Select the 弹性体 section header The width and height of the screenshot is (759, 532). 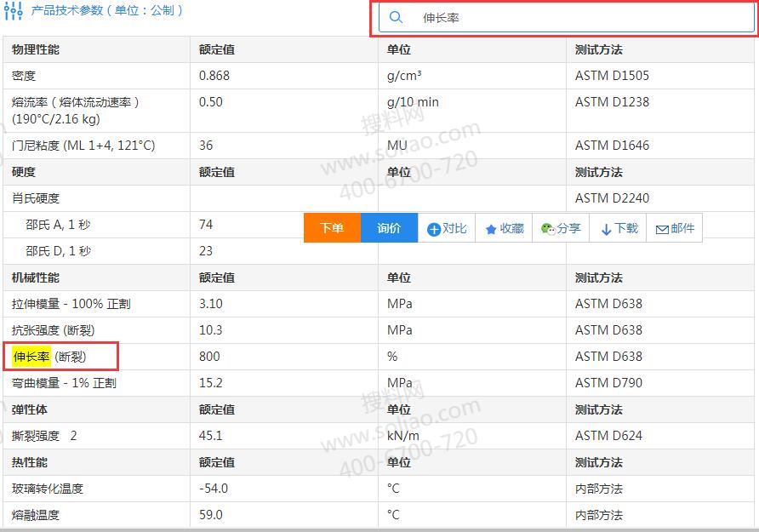click(x=30, y=409)
